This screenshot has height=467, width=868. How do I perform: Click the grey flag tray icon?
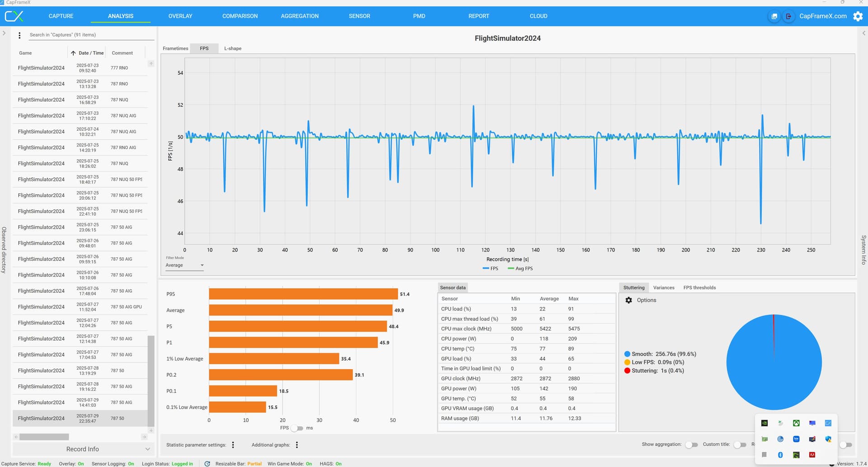coord(764,455)
